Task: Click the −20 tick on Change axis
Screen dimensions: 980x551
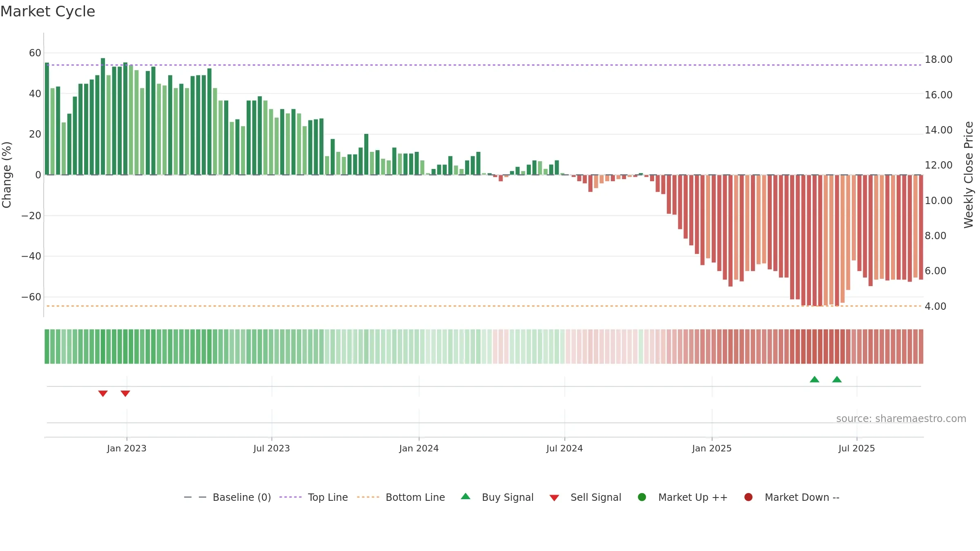Action: coord(31,216)
